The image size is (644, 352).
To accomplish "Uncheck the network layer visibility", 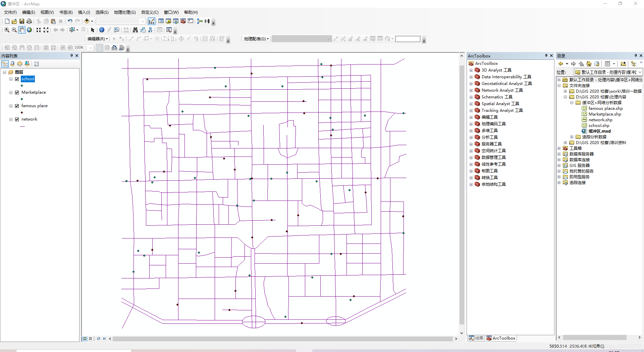I will click(x=17, y=119).
